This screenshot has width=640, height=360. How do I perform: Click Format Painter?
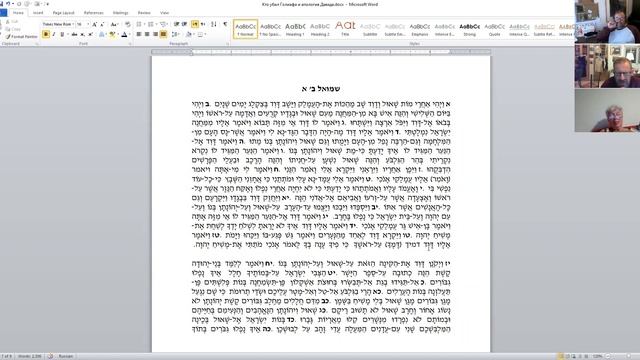(21, 36)
